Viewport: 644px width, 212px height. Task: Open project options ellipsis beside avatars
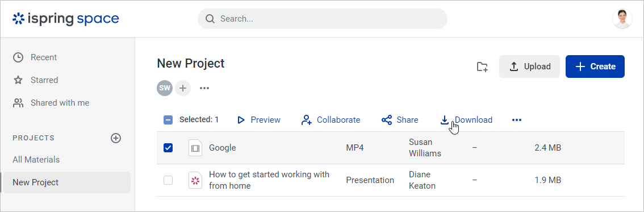[x=204, y=88]
